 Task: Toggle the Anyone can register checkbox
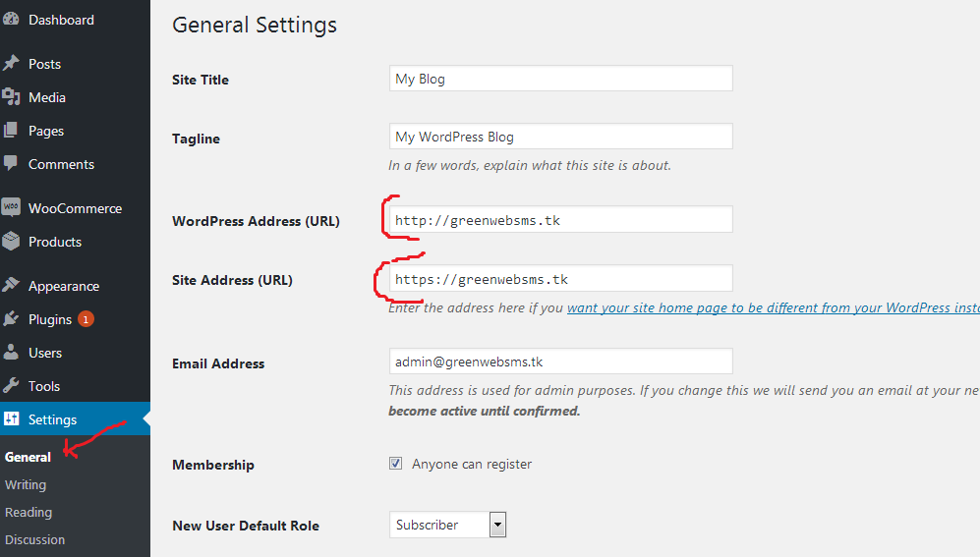[395, 464]
